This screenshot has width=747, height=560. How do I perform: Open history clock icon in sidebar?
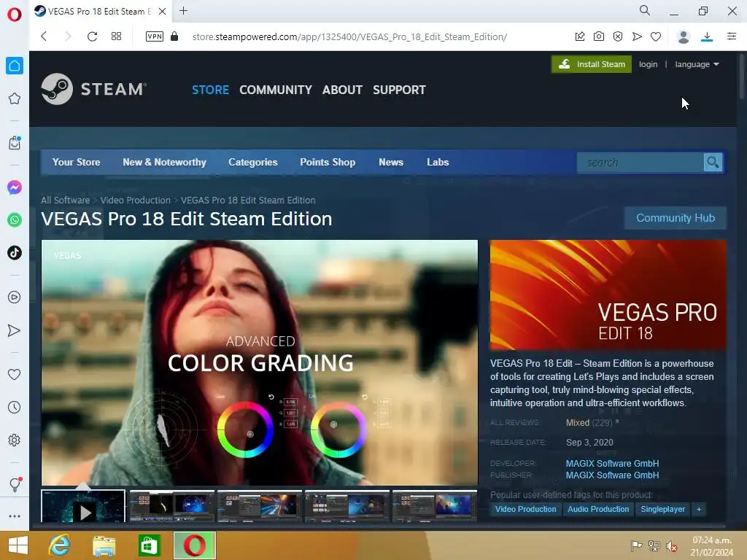point(15,407)
